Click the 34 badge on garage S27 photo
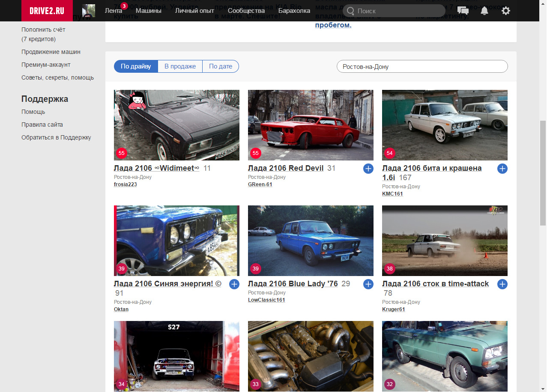The width and height of the screenshot is (550, 392). pos(122,384)
